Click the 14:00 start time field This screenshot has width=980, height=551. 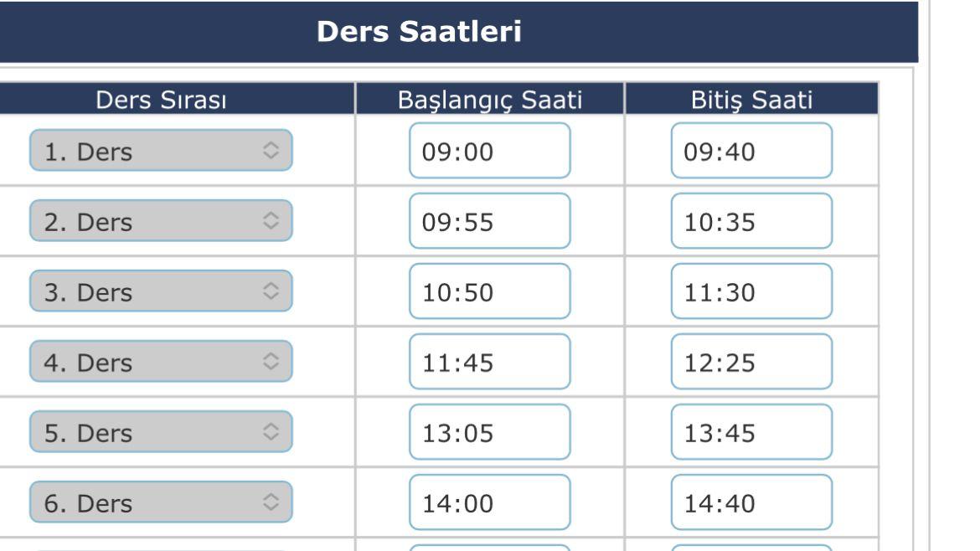489,502
